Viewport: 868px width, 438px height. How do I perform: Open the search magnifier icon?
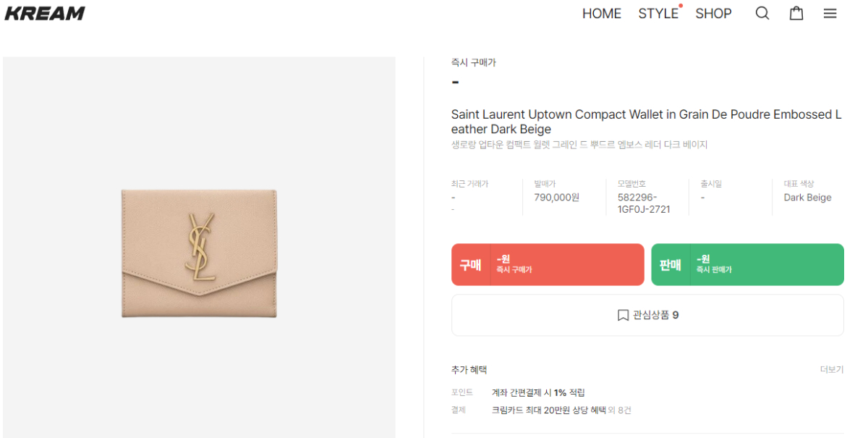(x=762, y=13)
